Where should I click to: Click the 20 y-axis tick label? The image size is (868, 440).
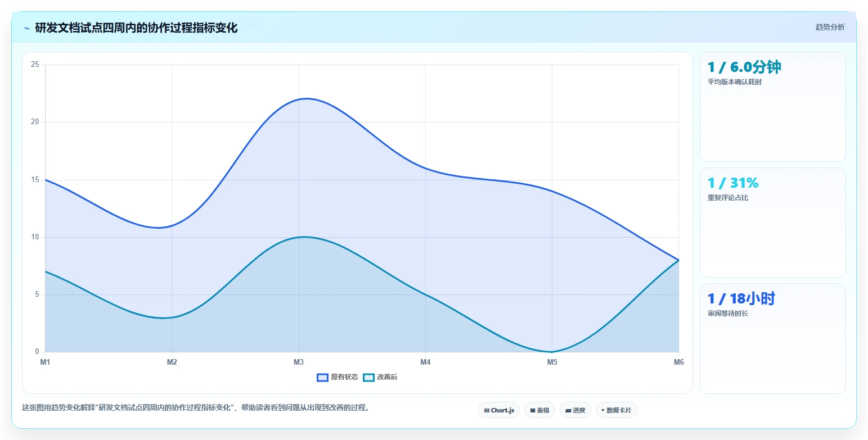[x=35, y=122]
